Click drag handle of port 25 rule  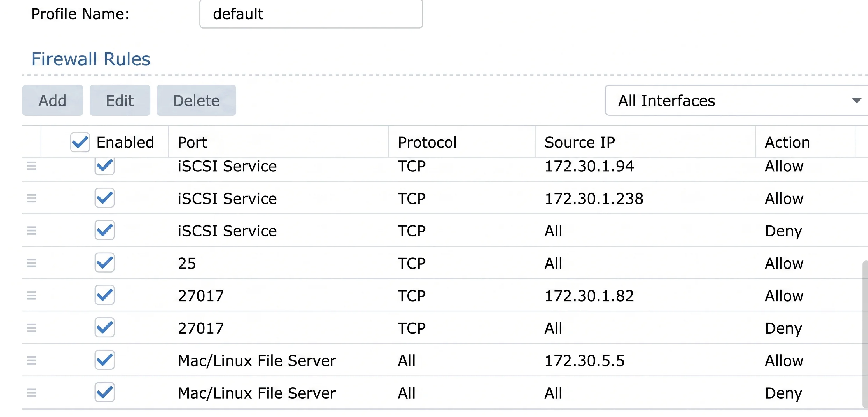(x=31, y=263)
